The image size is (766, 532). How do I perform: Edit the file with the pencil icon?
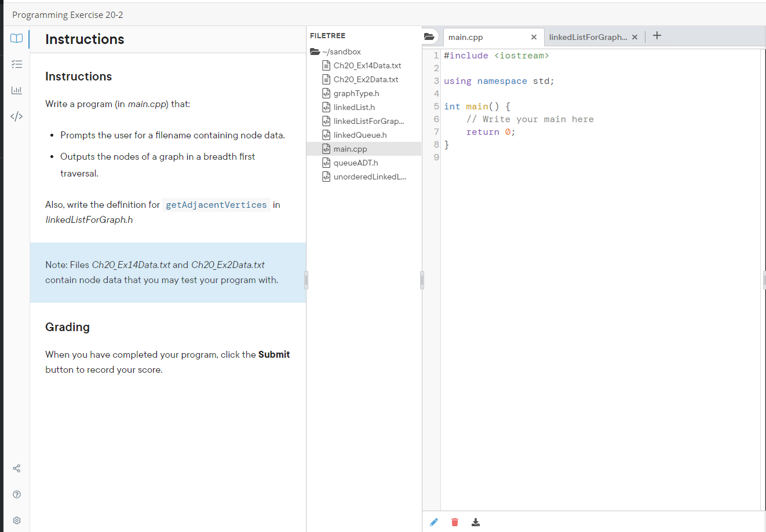434,522
